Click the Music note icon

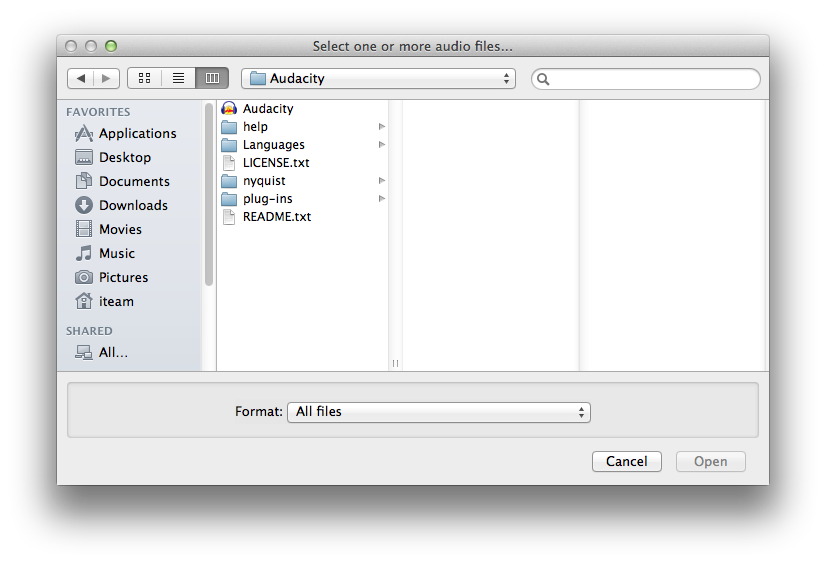84,253
